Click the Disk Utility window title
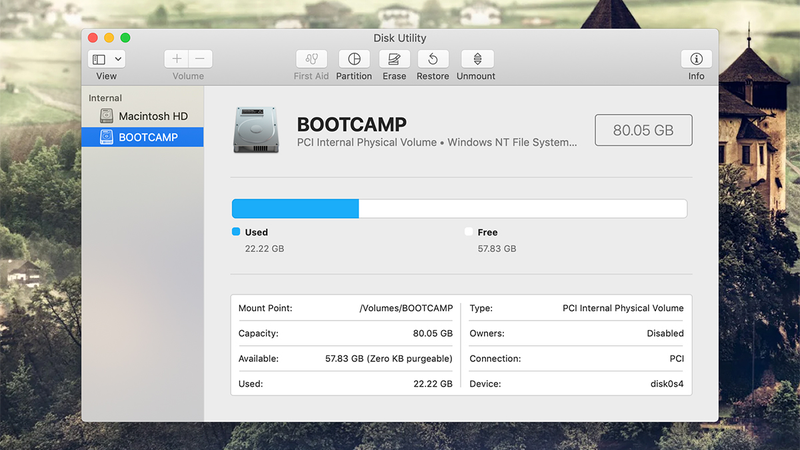 coord(399,38)
